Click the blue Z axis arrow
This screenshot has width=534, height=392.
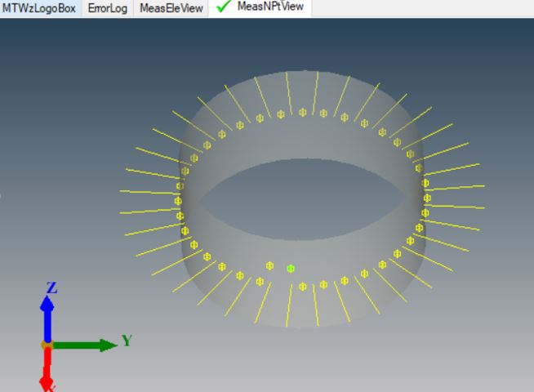pos(47,318)
